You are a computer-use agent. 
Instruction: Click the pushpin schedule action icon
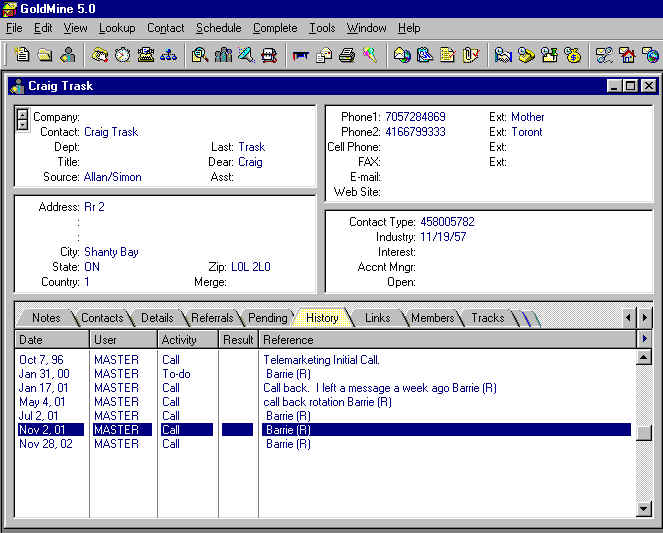pyautogui.click(x=549, y=55)
